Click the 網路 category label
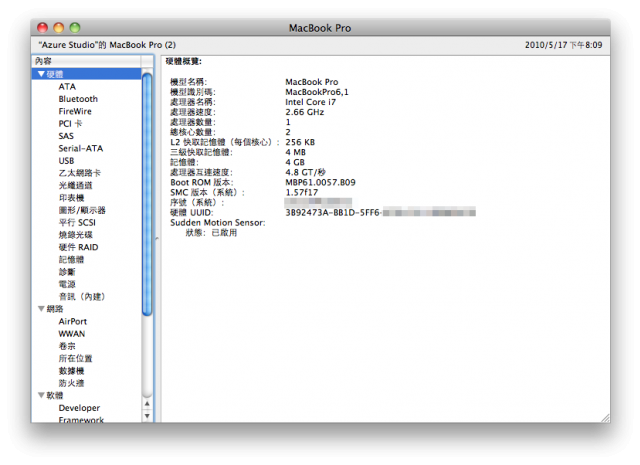Viewport: 640px width, 465px height. pyautogui.click(x=55, y=309)
